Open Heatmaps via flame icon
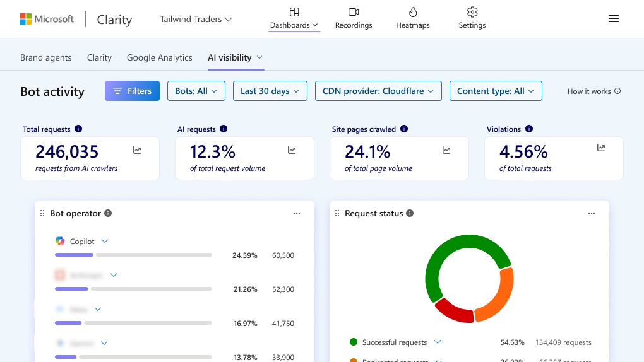The width and height of the screenshot is (644, 362). pos(413,12)
